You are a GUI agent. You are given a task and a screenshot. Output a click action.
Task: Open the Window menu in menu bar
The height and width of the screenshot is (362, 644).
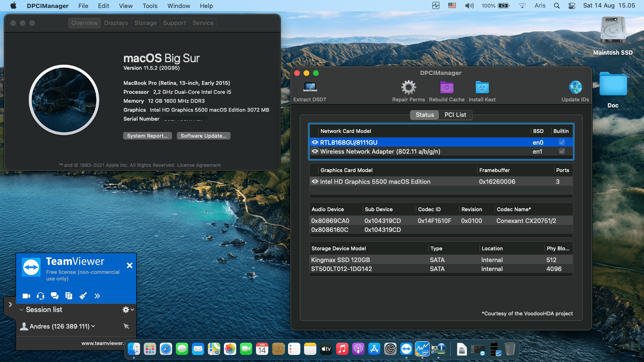pyautogui.click(x=179, y=6)
